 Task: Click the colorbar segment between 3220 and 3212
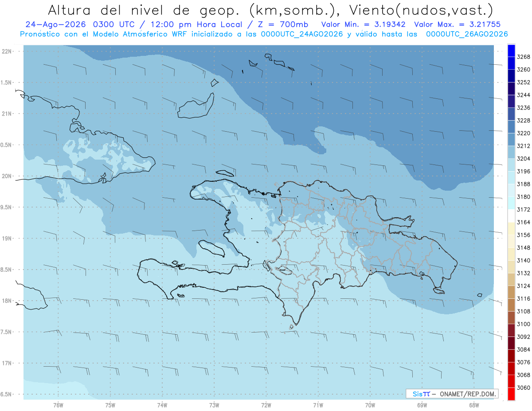tap(511, 139)
